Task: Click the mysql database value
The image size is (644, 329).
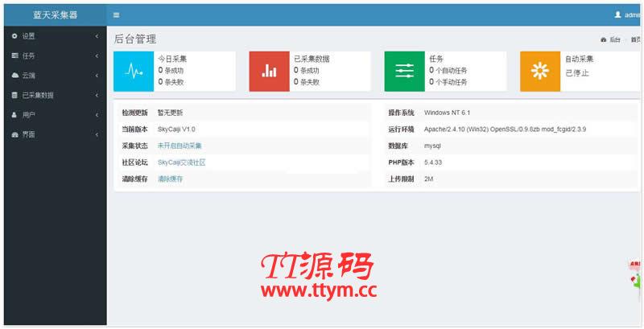Action: point(432,146)
